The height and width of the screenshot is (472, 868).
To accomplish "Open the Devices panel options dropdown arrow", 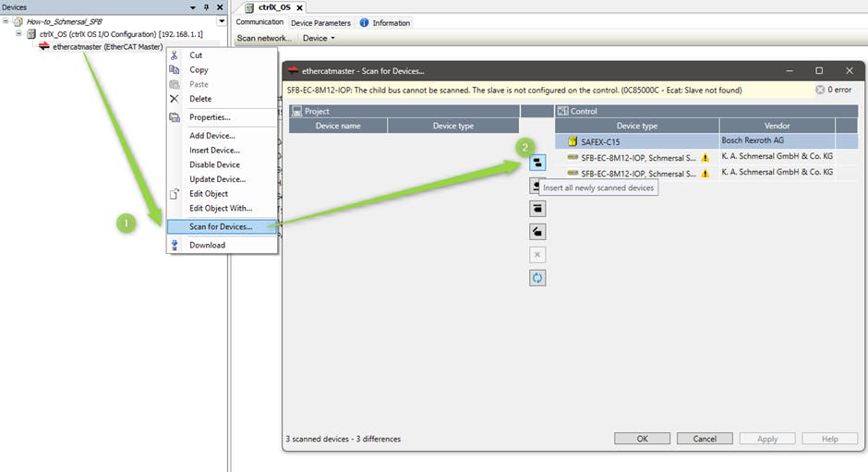I will click(x=192, y=7).
